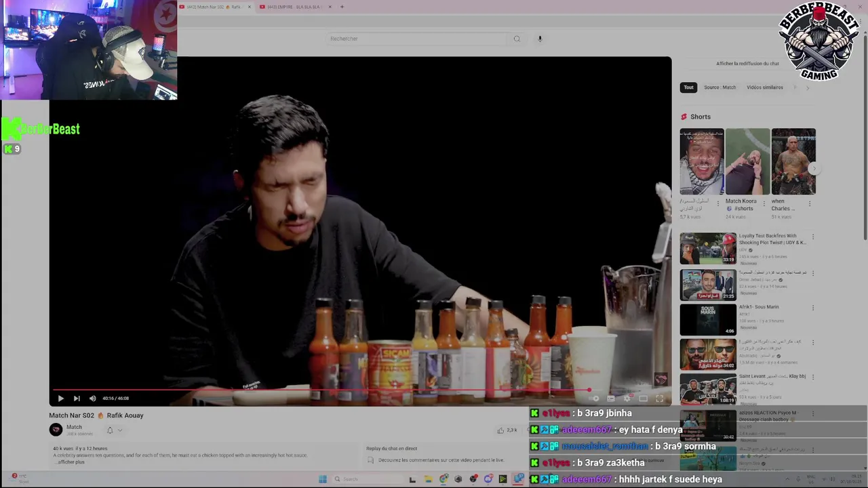Image resolution: width=868 pixels, height=488 pixels.
Task: Open taskbar weather widget
Action: pyautogui.click(x=19, y=478)
